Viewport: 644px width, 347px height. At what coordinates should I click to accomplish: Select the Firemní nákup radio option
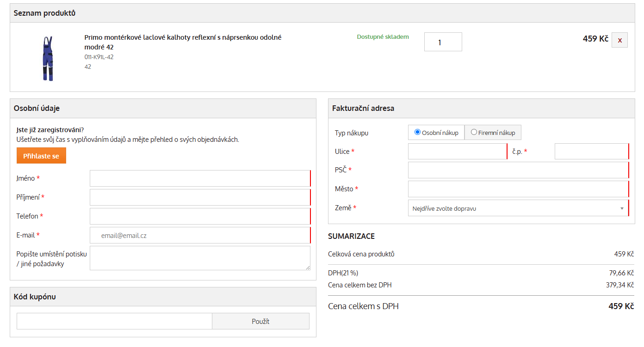[474, 132]
